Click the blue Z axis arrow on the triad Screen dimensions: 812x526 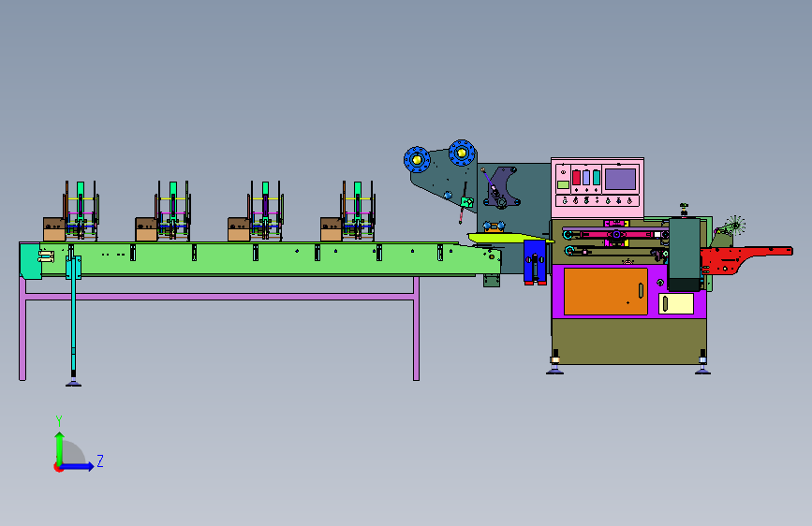[x=78, y=466]
